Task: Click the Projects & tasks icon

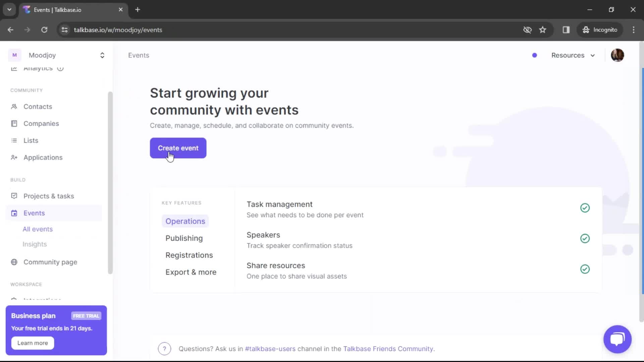Action: coord(14,196)
